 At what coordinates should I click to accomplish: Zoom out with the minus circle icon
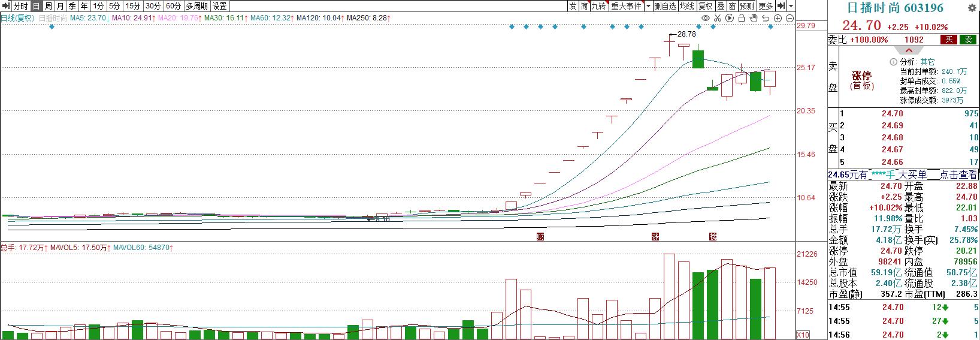(x=790, y=19)
